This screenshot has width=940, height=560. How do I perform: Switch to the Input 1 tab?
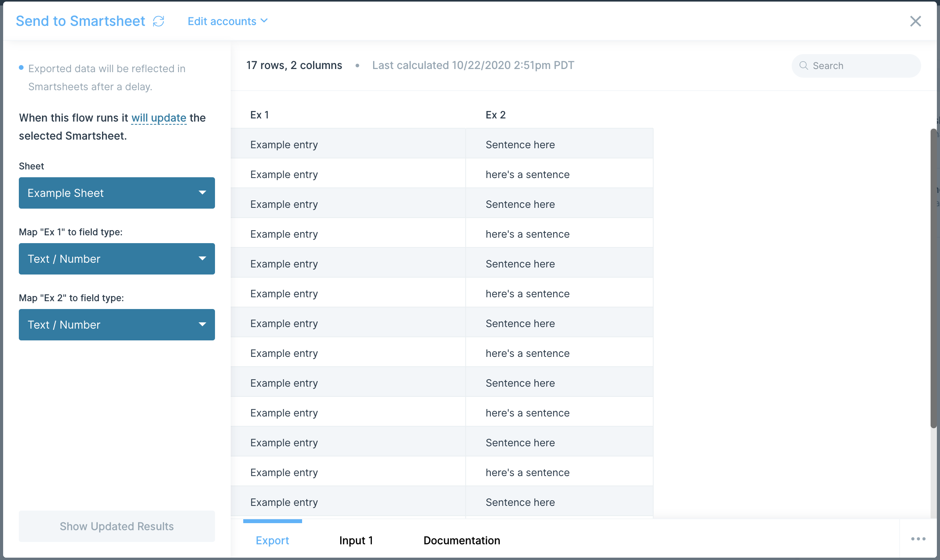click(356, 540)
